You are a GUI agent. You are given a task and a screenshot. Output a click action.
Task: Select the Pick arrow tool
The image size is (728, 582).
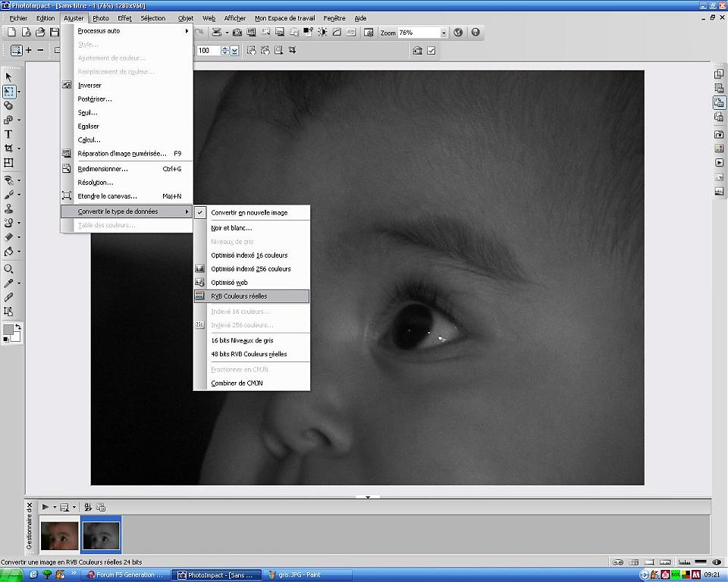coord(8,77)
